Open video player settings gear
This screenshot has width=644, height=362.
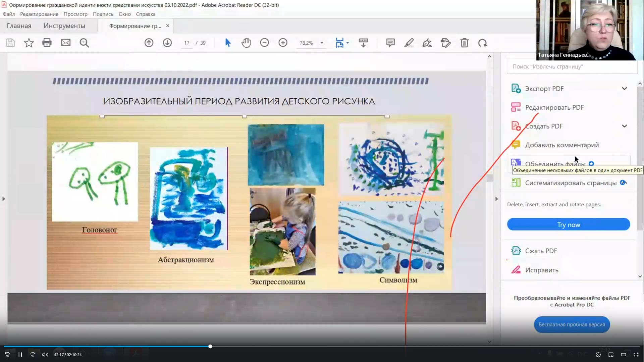(x=598, y=355)
